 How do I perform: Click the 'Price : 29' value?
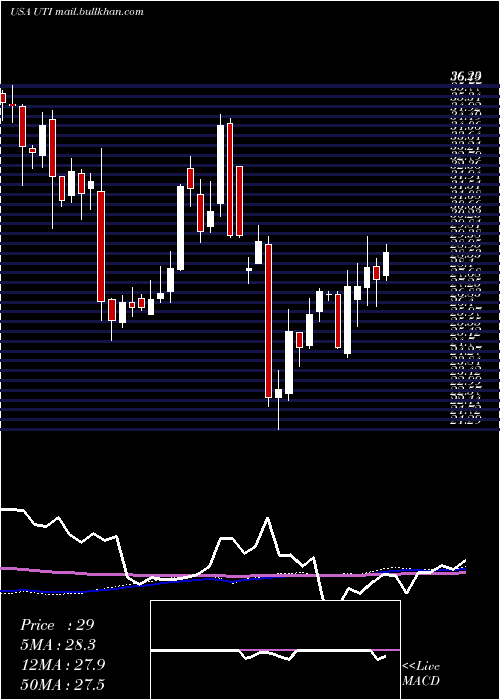tap(57, 625)
